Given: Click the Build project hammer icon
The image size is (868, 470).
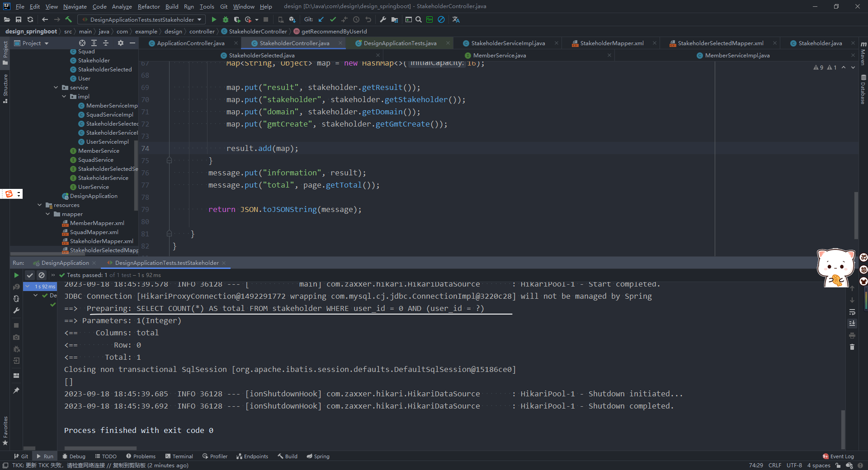Looking at the screenshot, I should (x=69, y=19).
